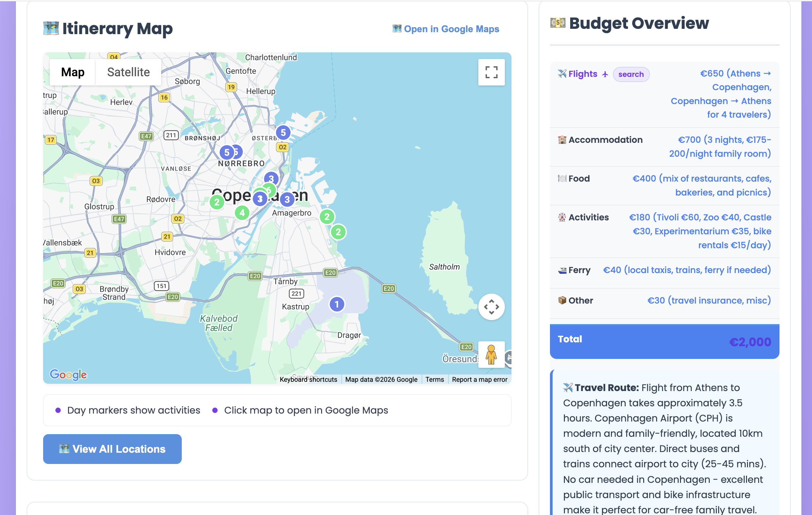Click the €180 activities cost text
This screenshot has height=515, width=812.
701,231
